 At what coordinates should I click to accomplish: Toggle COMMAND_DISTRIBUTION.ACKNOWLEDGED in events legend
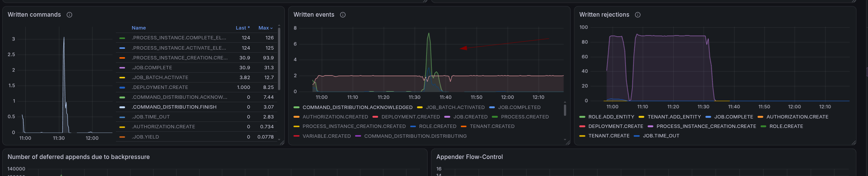click(x=357, y=107)
